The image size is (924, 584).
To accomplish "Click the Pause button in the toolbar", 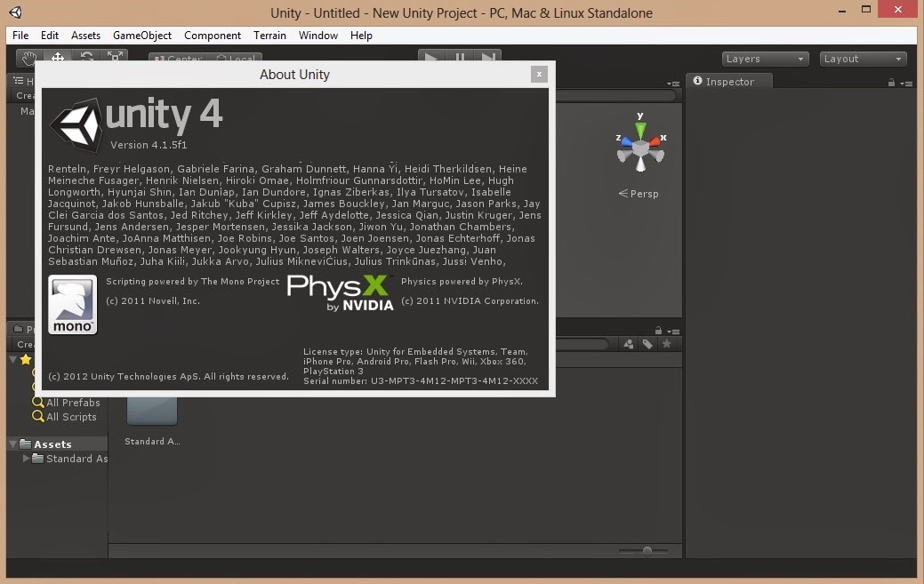I will [x=460, y=57].
